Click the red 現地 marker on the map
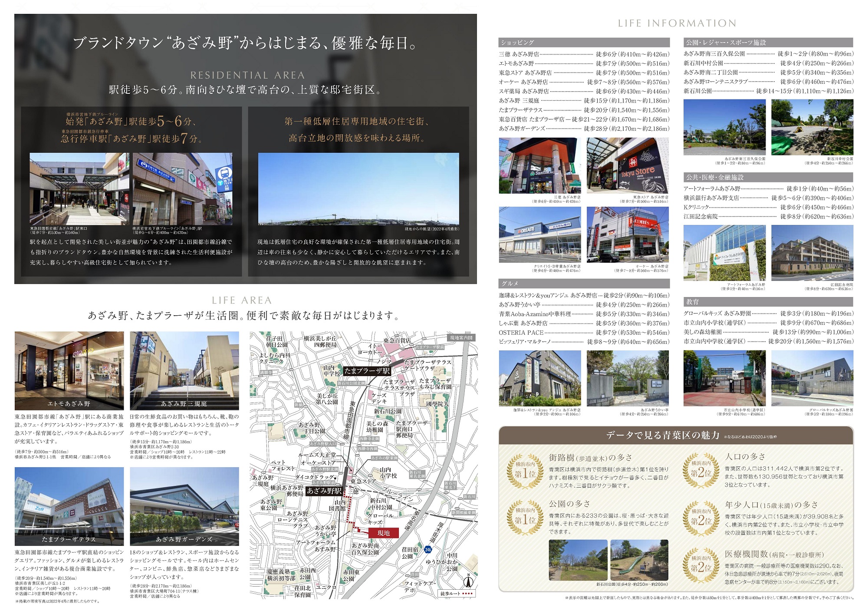Screen dimensions: 868x614 click(x=383, y=533)
